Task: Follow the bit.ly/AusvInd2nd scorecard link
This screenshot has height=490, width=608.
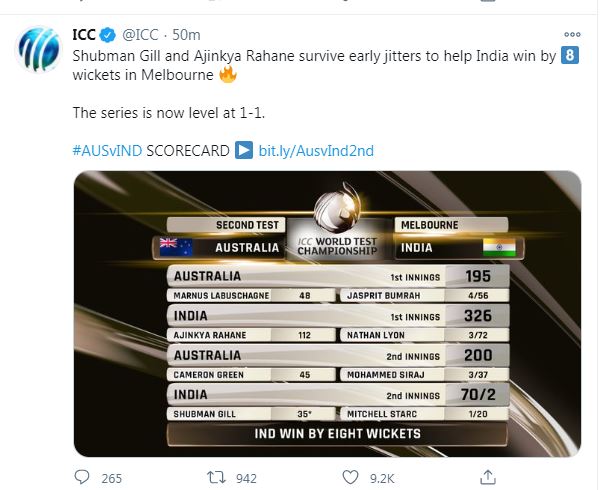Action: 316,151
